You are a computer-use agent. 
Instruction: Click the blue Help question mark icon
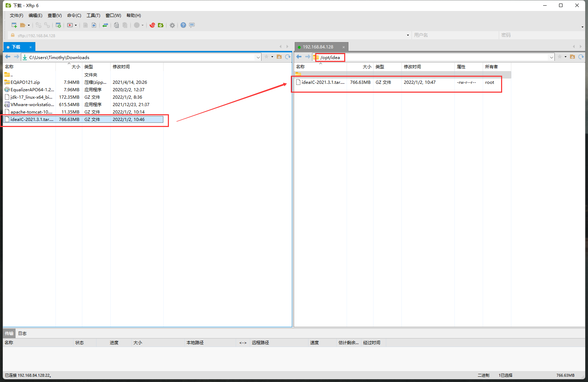pyautogui.click(x=183, y=25)
